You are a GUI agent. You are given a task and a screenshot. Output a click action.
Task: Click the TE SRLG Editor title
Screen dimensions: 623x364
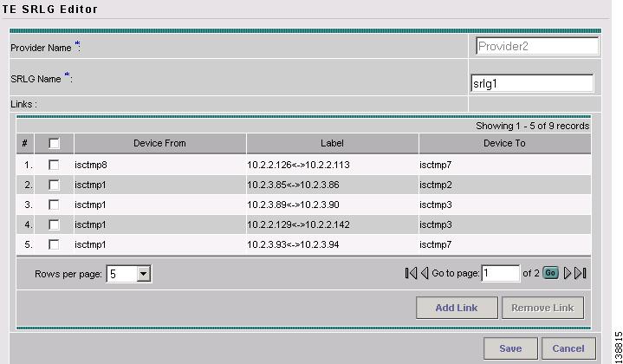click(49, 10)
